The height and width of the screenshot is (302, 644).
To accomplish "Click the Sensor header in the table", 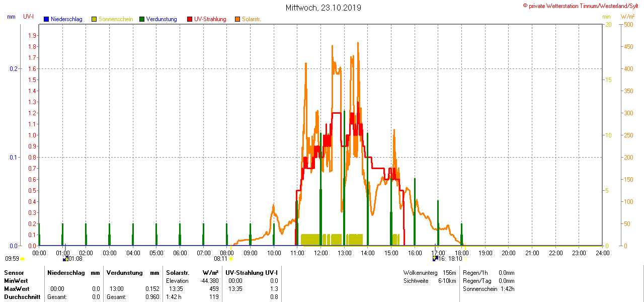I will 14,273.
